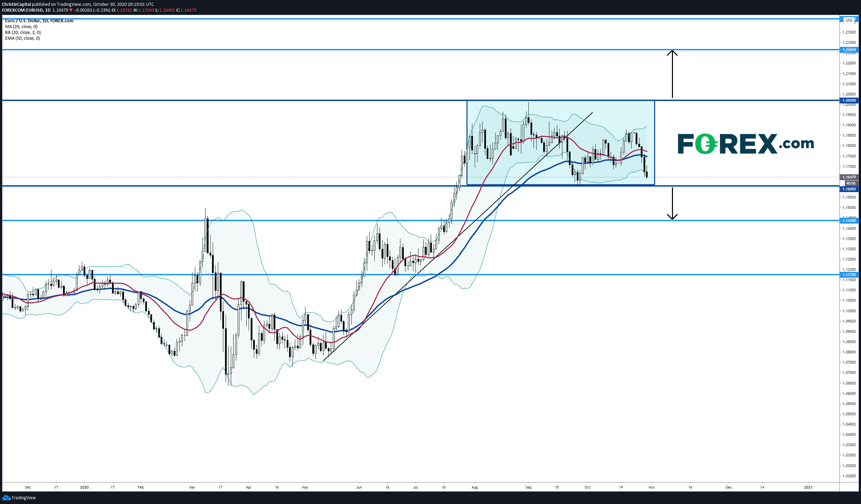Select the MA (20, close, 0) indicator label
Image resolution: width=861 pixels, height=504 pixels.
coord(21,27)
